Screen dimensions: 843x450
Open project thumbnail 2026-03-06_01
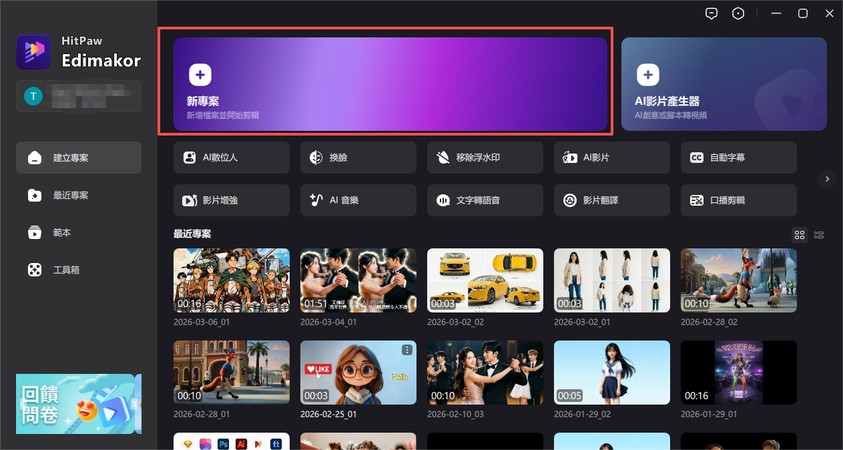(231, 280)
